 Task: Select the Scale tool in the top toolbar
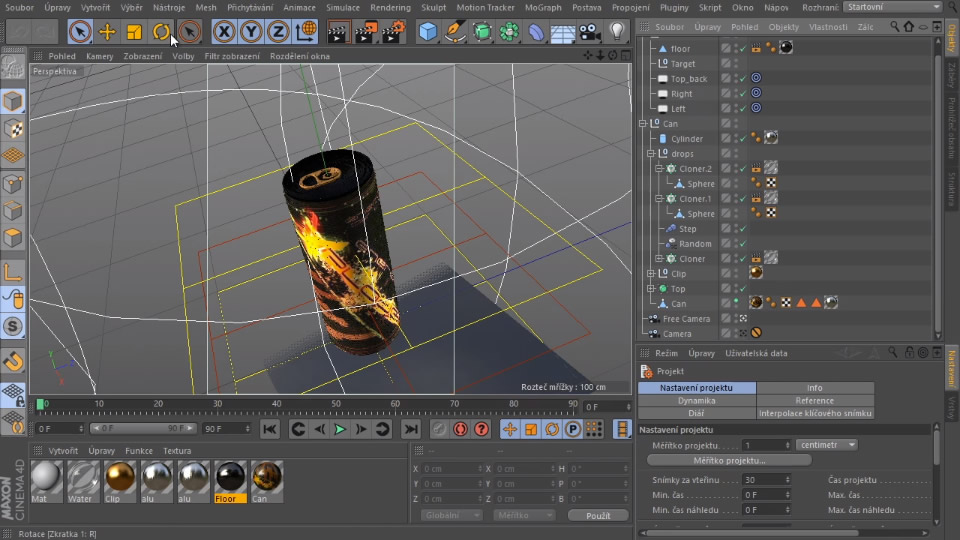tap(134, 32)
